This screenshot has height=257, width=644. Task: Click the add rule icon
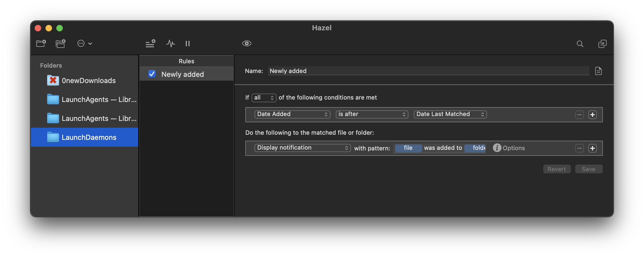(x=150, y=44)
